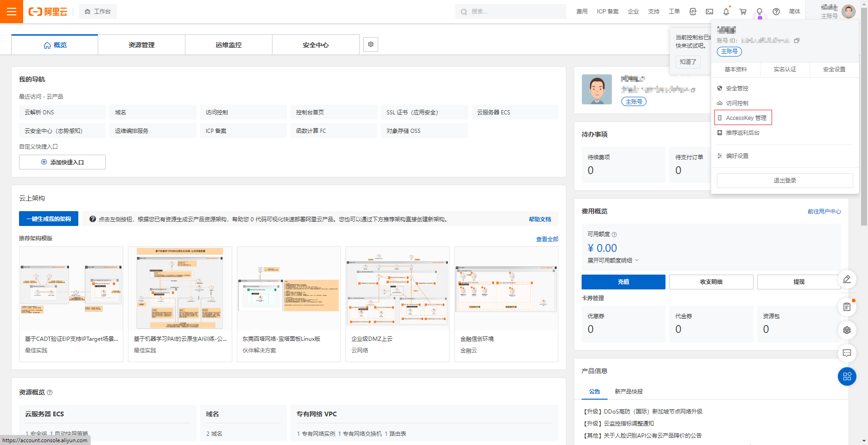Open the API debugging icon in header
868x445 pixels.
(x=693, y=12)
